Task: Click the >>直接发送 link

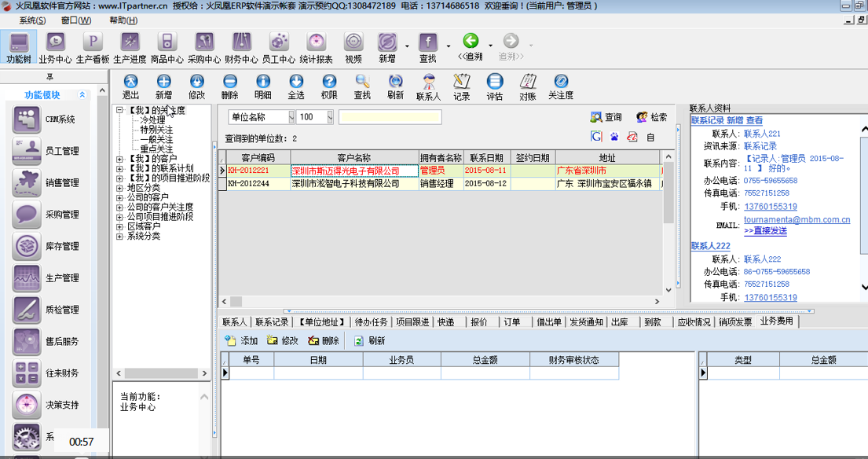Action: [765, 230]
